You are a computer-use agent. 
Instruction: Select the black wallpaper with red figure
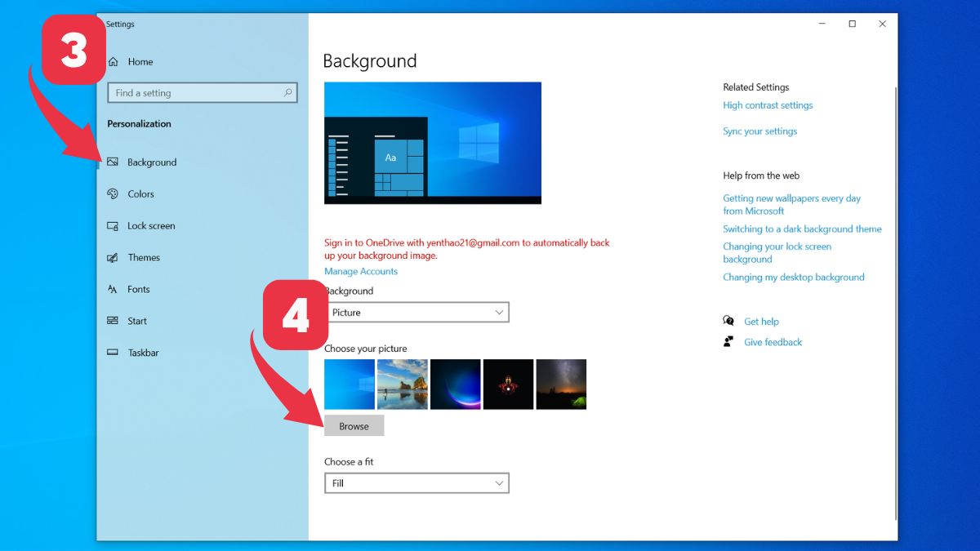coord(508,384)
